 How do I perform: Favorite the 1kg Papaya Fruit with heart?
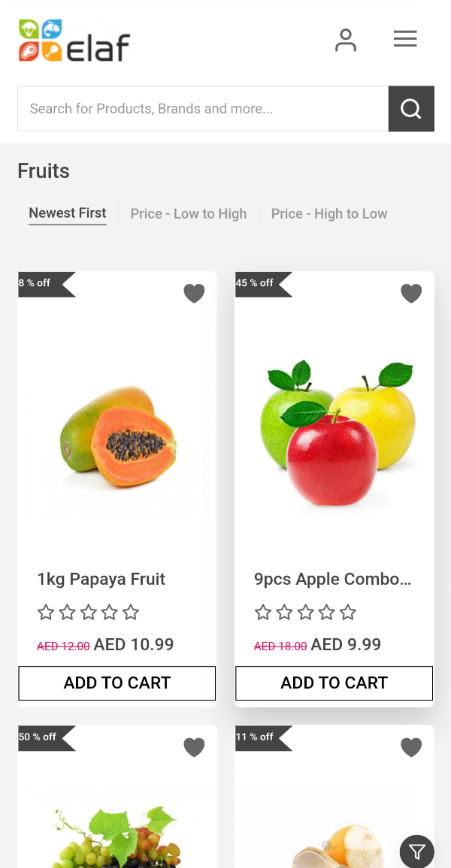click(194, 293)
